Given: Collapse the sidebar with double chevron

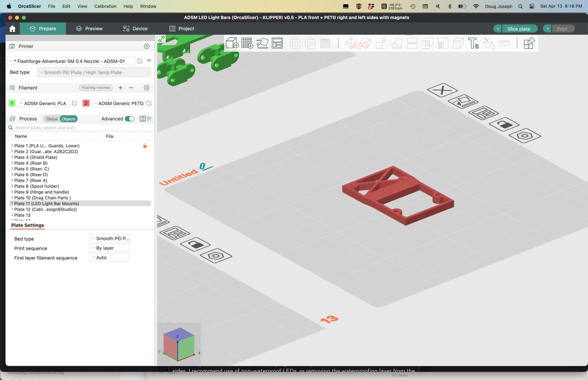Looking at the screenshot, I should point(161,39).
